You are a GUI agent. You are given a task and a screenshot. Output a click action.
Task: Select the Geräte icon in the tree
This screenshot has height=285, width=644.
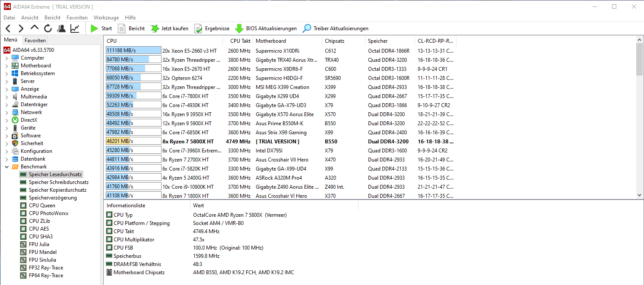point(15,128)
